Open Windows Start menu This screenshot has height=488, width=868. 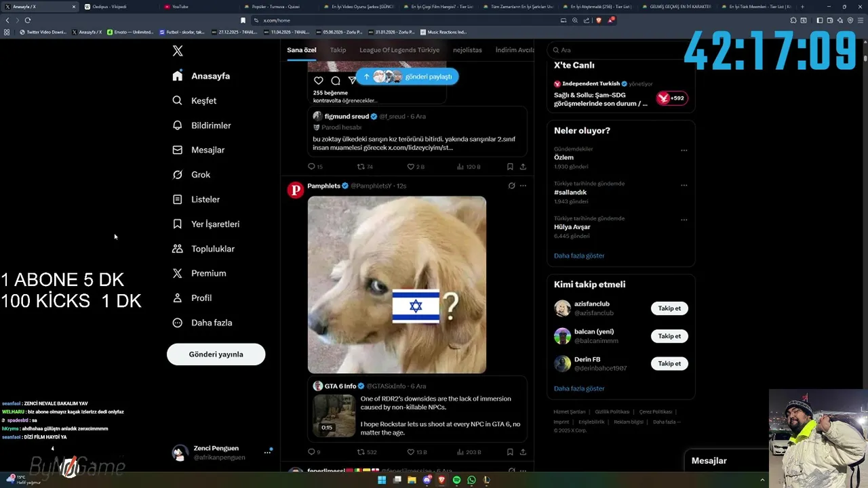[382, 480]
